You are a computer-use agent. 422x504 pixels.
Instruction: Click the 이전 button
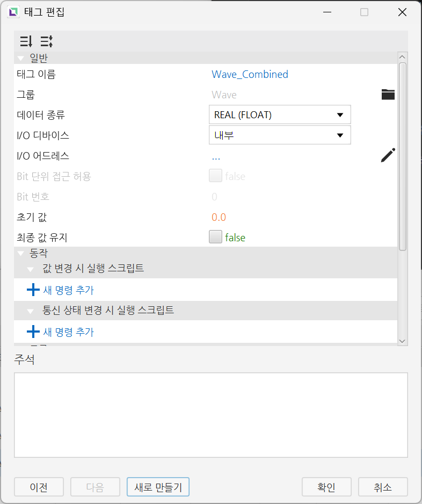[x=39, y=487]
